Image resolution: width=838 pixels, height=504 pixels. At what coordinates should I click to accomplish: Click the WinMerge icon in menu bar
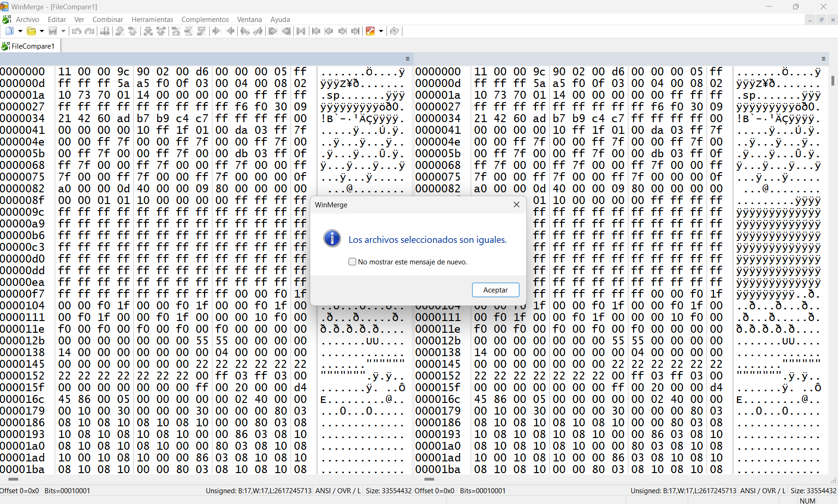(7, 19)
